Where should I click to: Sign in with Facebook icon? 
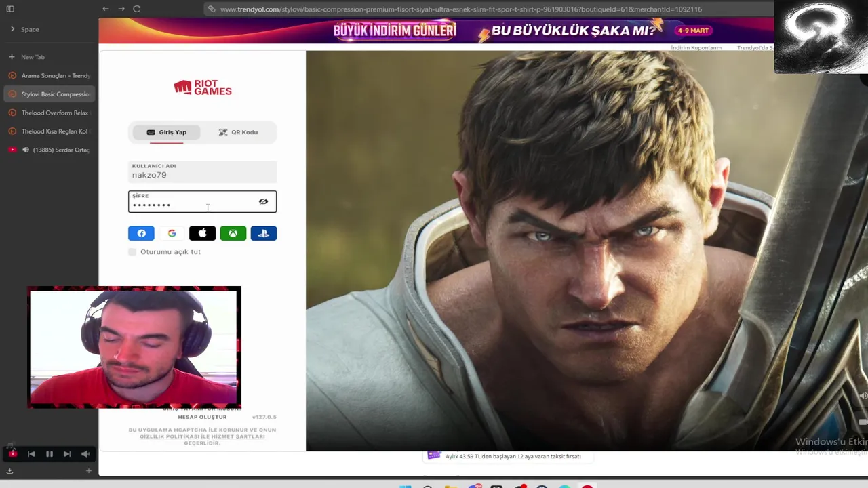coord(141,233)
